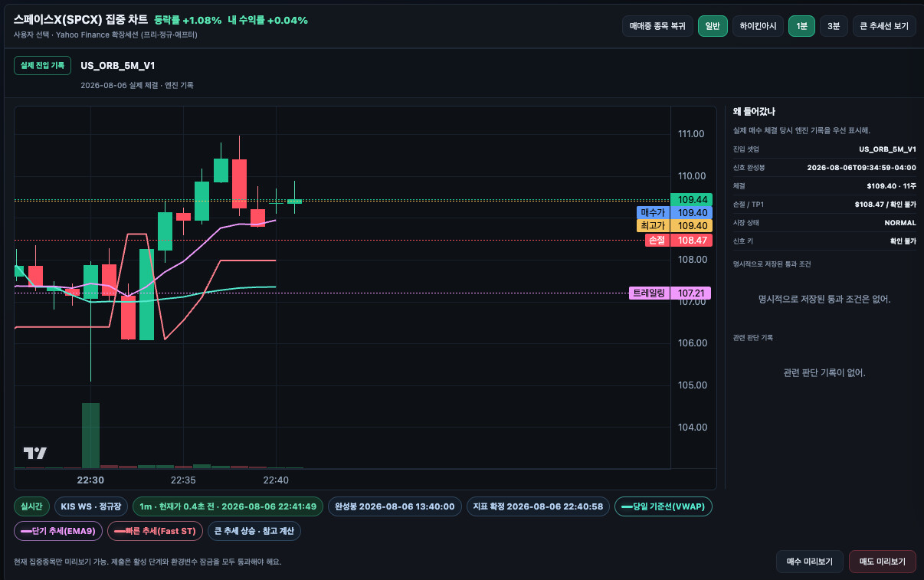Click the 22:35 marker on time axis

[x=183, y=480]
